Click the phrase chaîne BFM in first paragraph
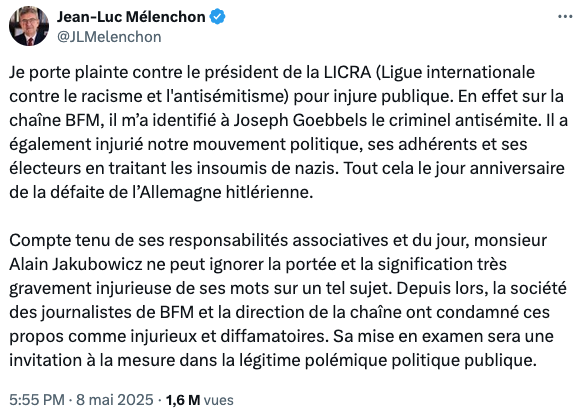This screenshot has height=413, width=580. click(56, 121)
